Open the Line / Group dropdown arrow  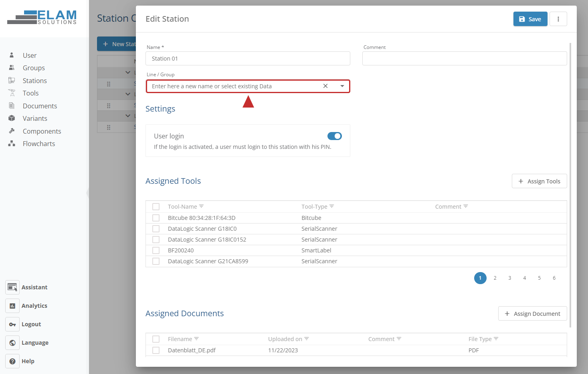[342, 86]
